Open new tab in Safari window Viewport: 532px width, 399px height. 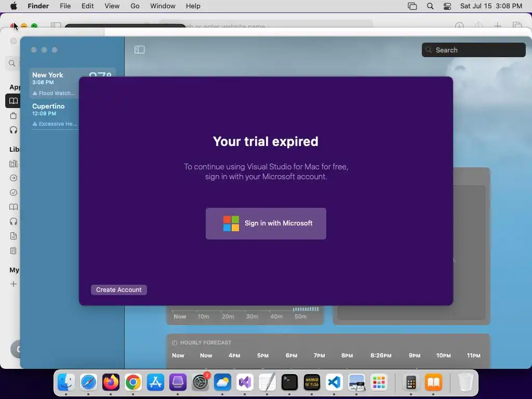[x=497, y=25]
